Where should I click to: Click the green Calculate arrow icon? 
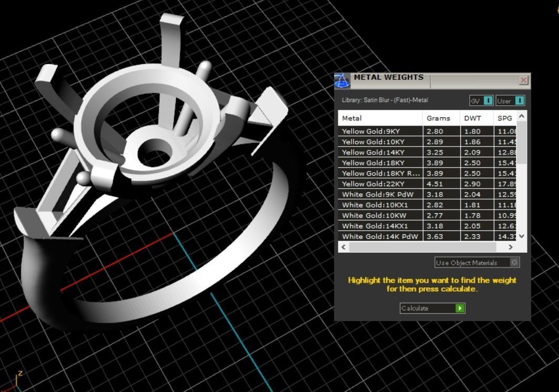tap(460, 308)
